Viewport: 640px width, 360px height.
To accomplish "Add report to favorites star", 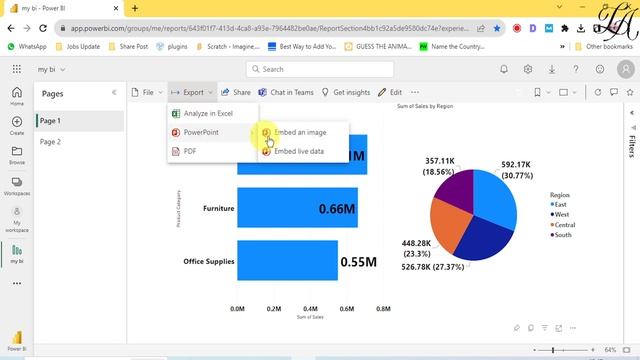I will (630, 92).
